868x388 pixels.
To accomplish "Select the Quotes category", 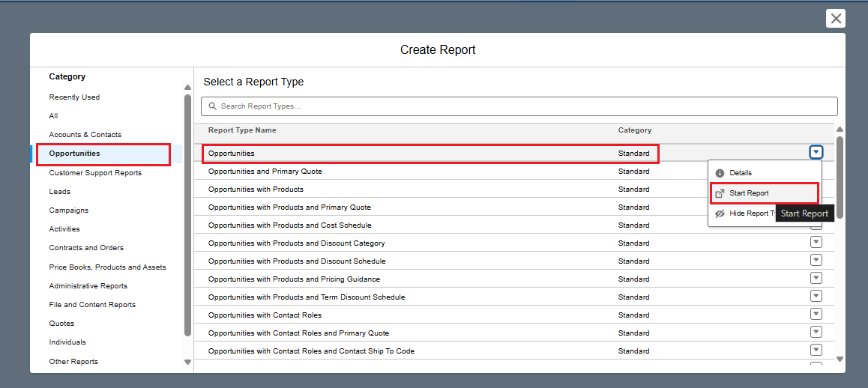I will coord(61,324).
